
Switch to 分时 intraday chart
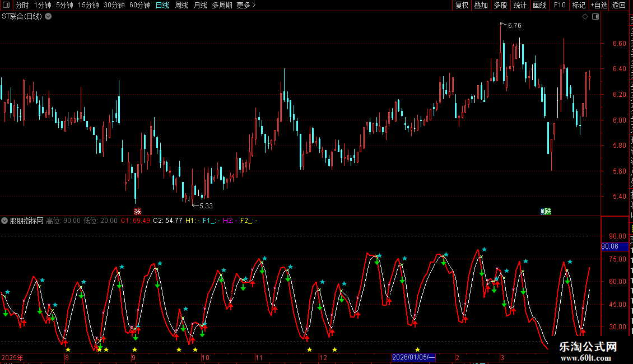click(x=22, y=5)
